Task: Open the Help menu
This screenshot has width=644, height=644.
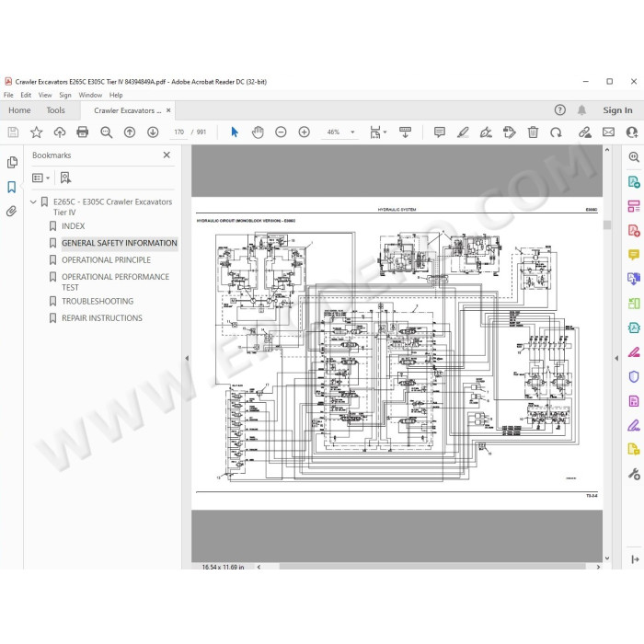Action: [116, 95]
